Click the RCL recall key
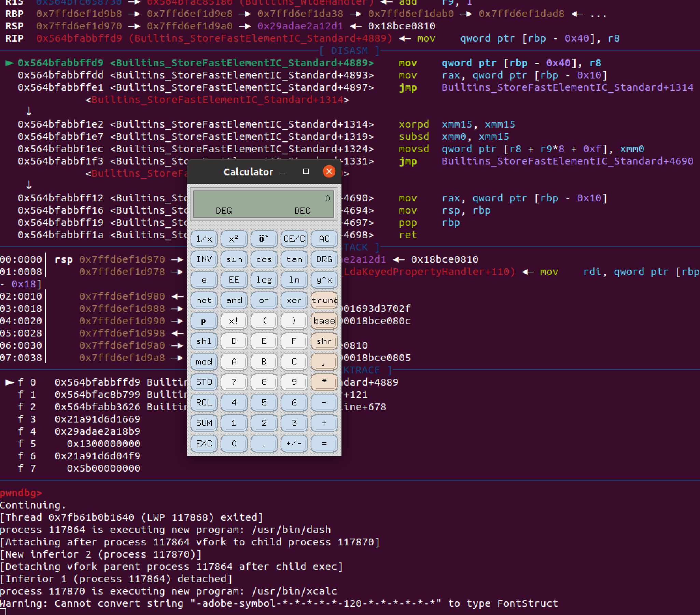700x615 pixels. [x=204, y=402]
